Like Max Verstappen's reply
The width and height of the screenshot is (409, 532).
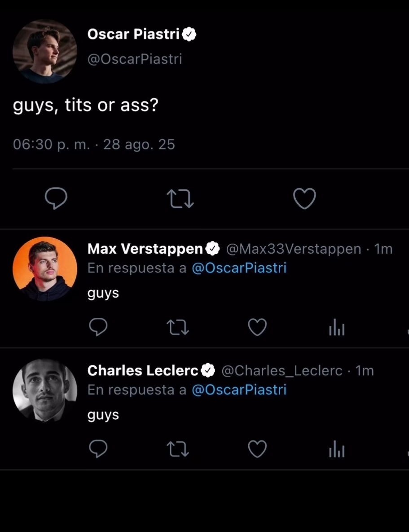tap(257, 327)
